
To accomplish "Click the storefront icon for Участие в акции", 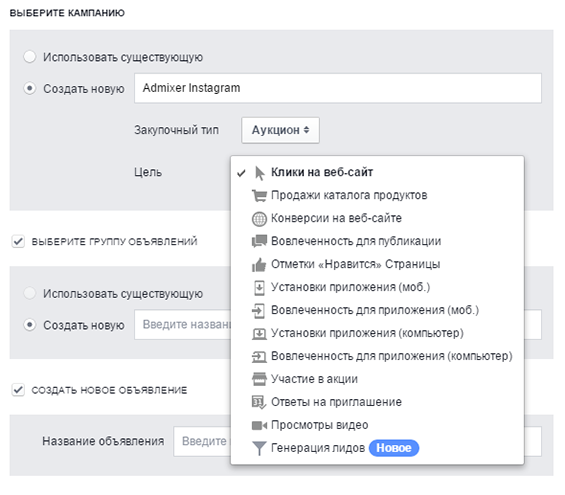I will coord(259,379).
